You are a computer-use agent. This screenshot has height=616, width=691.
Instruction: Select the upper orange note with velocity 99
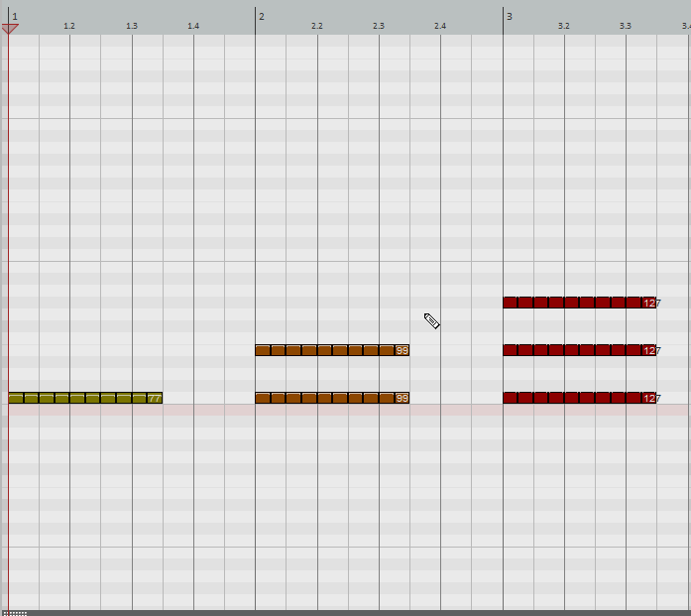coord(332,350)
